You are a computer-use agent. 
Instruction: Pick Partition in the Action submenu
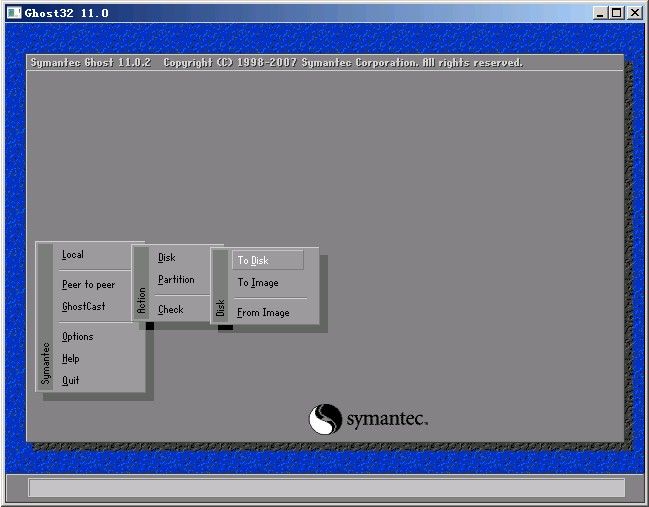(x=176, y=280)
